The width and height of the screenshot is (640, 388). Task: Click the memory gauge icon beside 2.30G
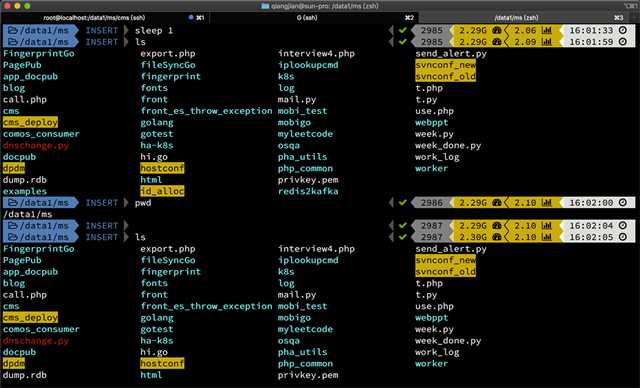[x=497, y=237]
